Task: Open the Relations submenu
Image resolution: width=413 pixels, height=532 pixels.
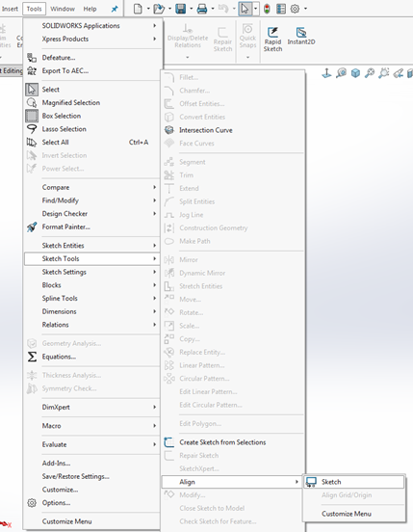Action: click(x=91, y=325)
